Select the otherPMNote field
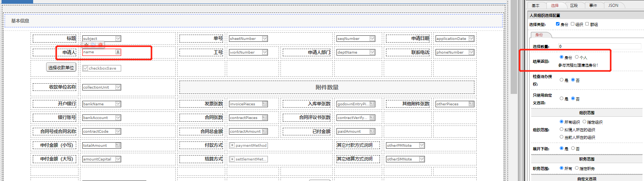The image size is (644, 181). (405, 145)
